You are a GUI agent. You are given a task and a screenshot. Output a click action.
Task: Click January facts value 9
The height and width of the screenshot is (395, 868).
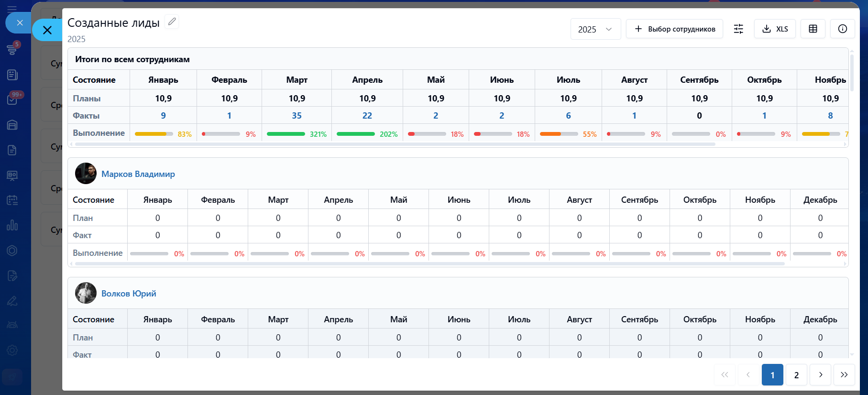[163, 116]
